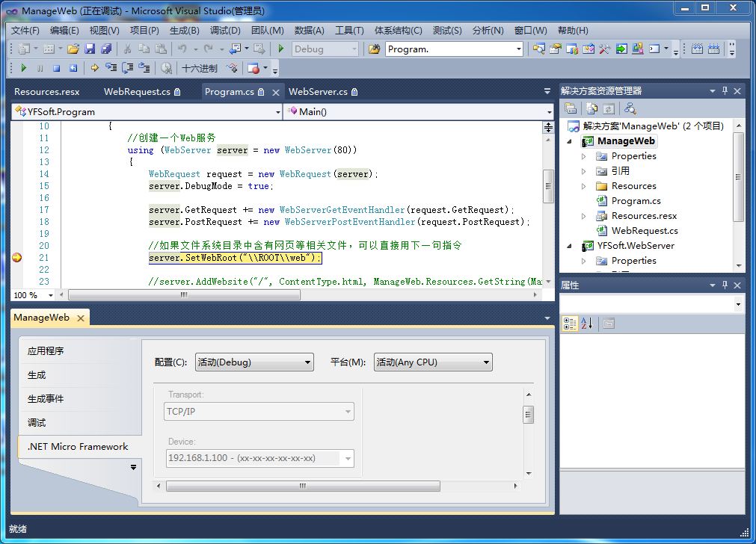756x544 pixels.
Task: Open the 配置(C) configuration dropdown
Action: 254,362
